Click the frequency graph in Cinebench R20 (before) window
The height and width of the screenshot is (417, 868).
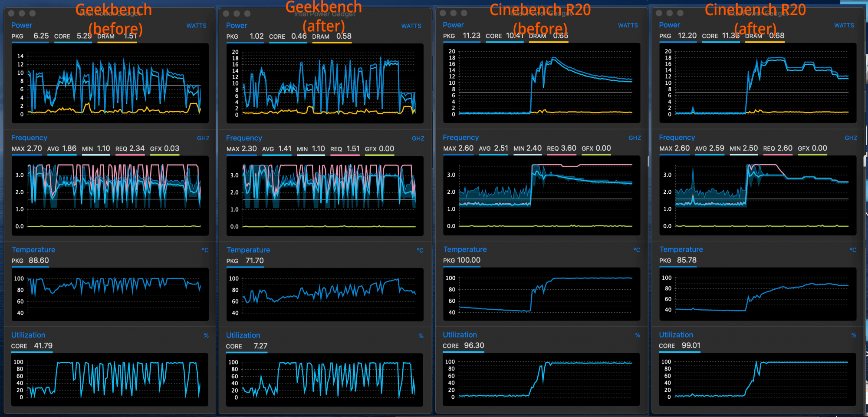542,195
